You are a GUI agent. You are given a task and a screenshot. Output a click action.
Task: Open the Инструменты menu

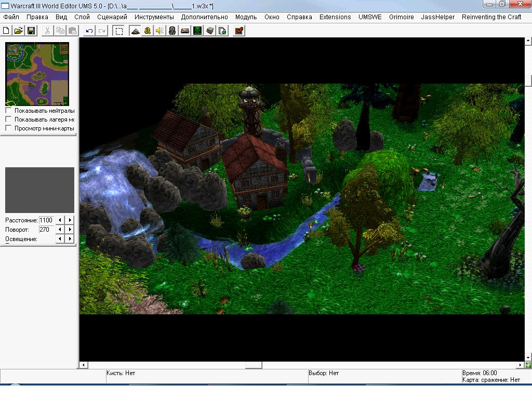154,17
